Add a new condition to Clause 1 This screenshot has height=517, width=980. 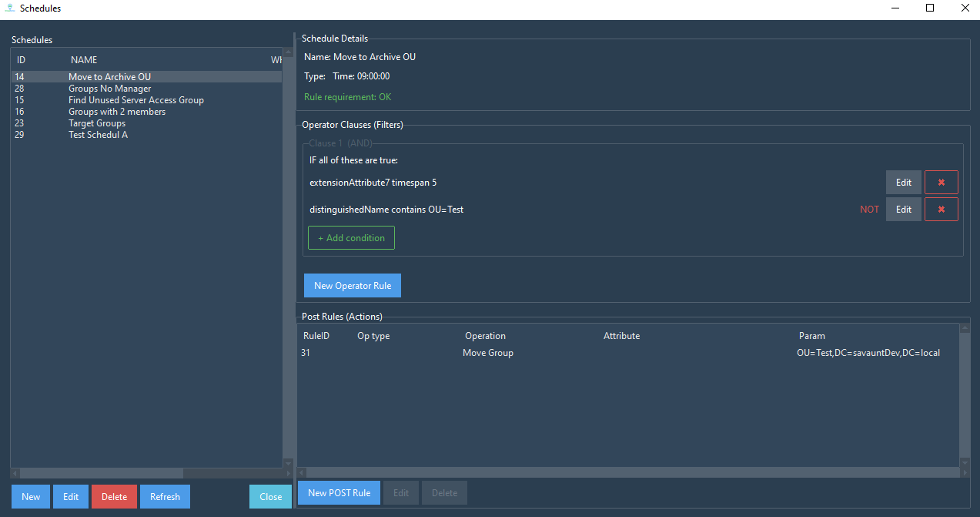pos(351,238)
